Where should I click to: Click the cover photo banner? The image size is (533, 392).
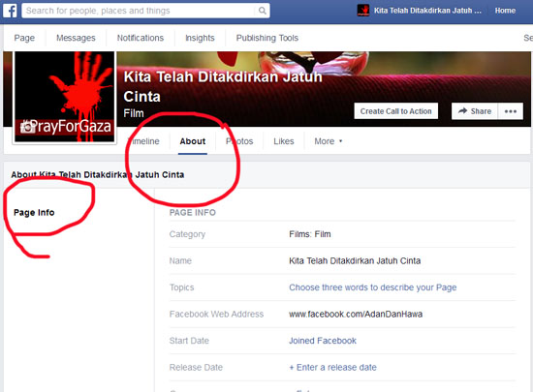324,89
